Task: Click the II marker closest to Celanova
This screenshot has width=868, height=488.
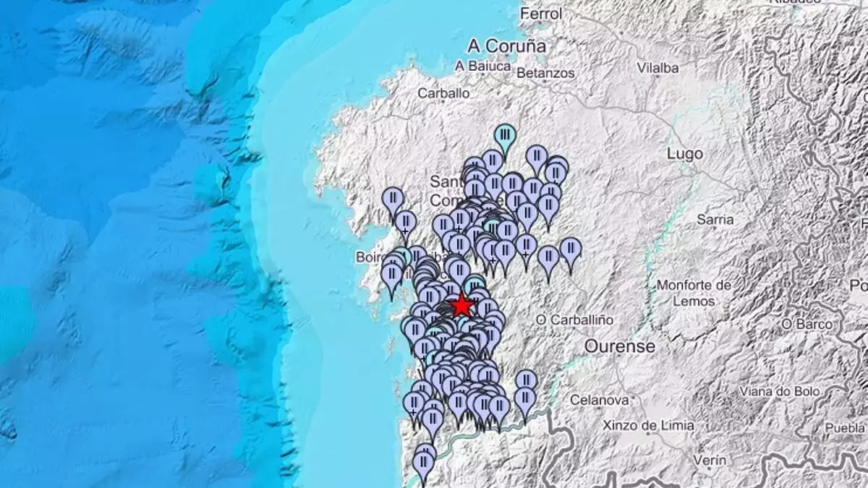Action: pyautogui.click(x=525, y=397)
